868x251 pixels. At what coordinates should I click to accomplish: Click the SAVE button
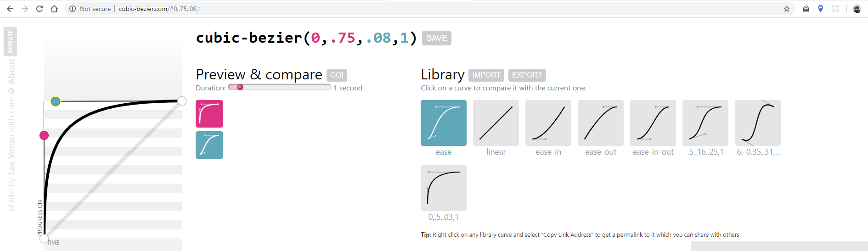point(437,38)
